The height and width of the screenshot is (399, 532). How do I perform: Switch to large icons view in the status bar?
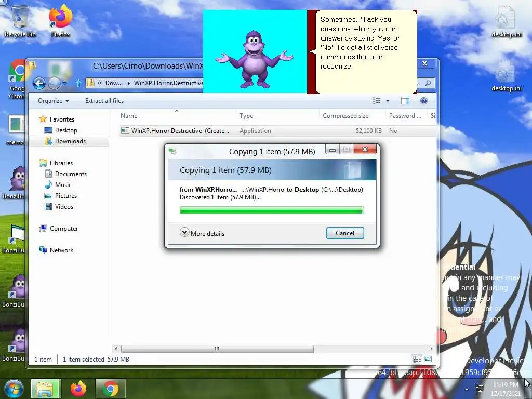428,359
